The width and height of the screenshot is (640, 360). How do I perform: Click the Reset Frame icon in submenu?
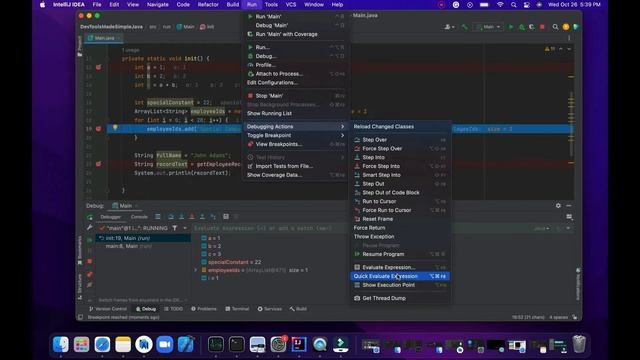point(357,219)
